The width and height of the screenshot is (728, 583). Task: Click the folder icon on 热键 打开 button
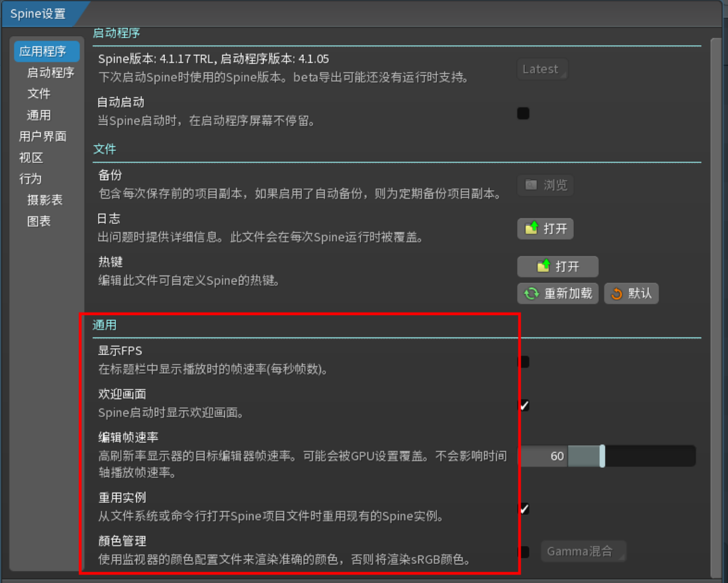544,266
